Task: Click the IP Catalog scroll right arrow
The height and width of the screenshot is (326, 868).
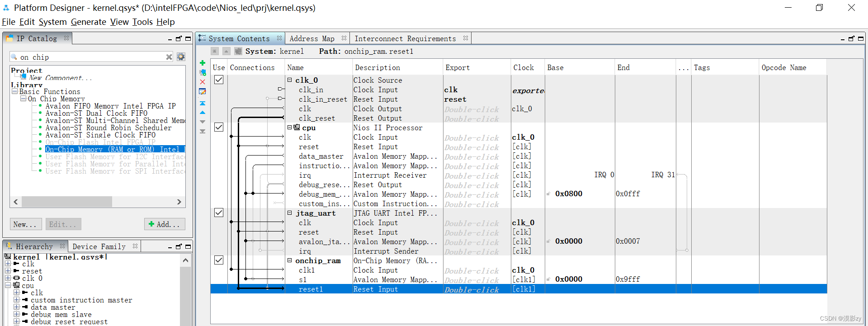Action: (179, 202)
